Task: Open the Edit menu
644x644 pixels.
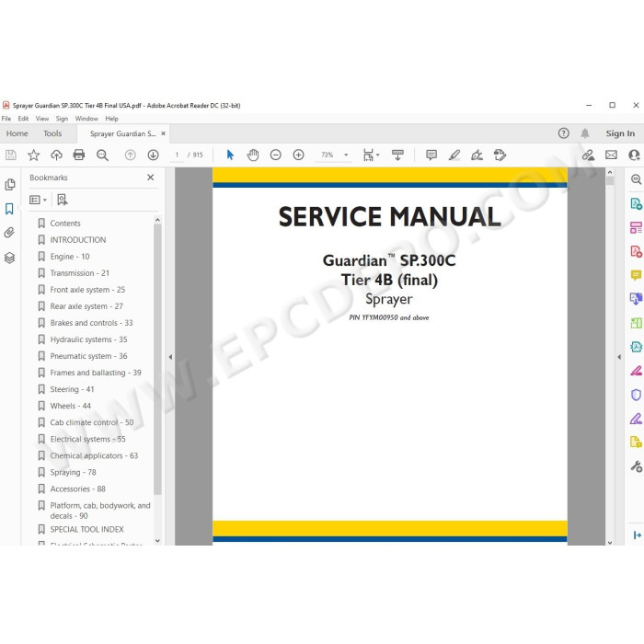Action: [x=23, y=119]
